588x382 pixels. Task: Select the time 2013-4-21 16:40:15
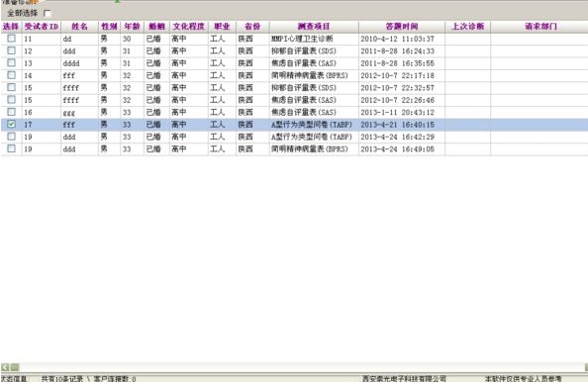point(398,125)
